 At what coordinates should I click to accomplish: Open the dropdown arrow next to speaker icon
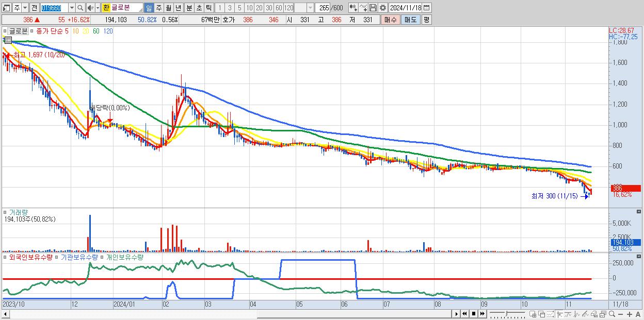tap(98, 8)
